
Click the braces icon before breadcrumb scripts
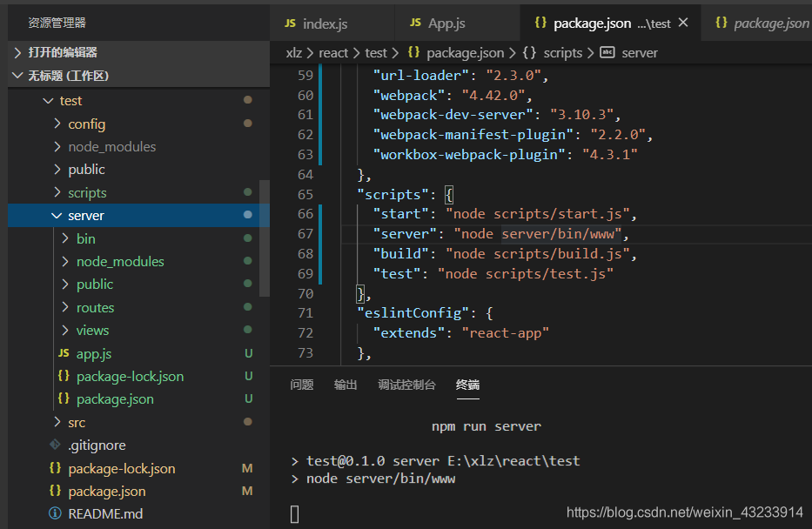[529, 52]
